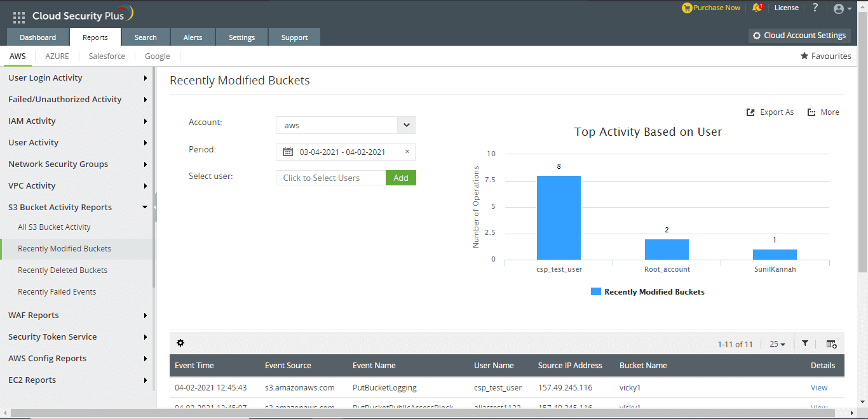868x419 pixels.
Task: Select the AZURE cloud tab
Action: 57,56
